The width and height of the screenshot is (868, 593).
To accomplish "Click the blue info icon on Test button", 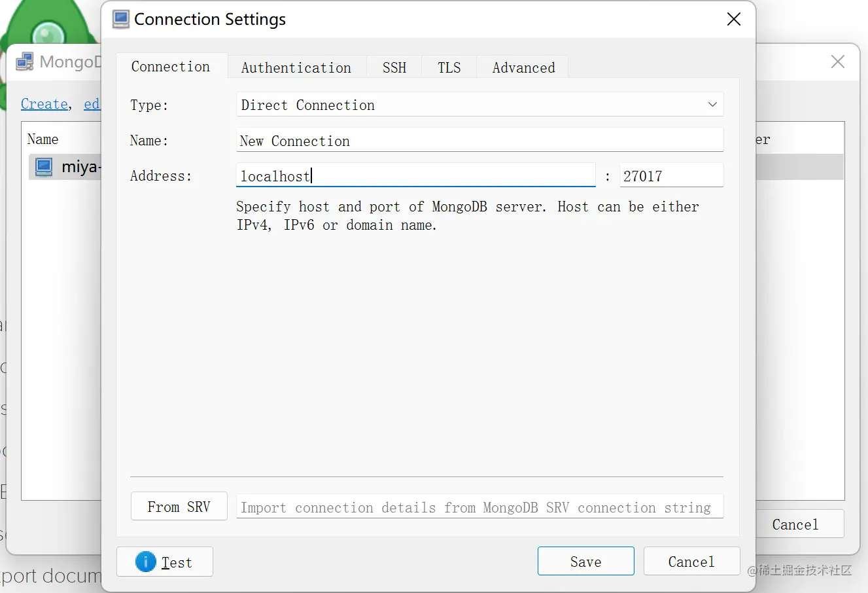I will click(145, 562).
